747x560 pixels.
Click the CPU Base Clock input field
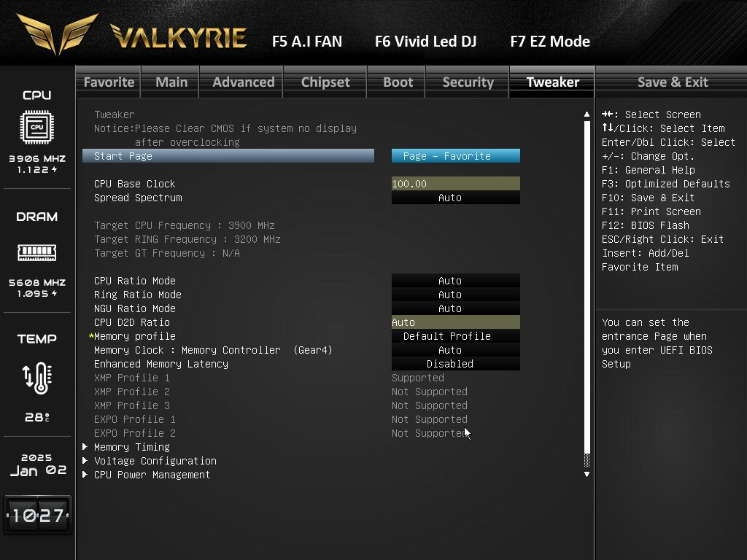455,184
